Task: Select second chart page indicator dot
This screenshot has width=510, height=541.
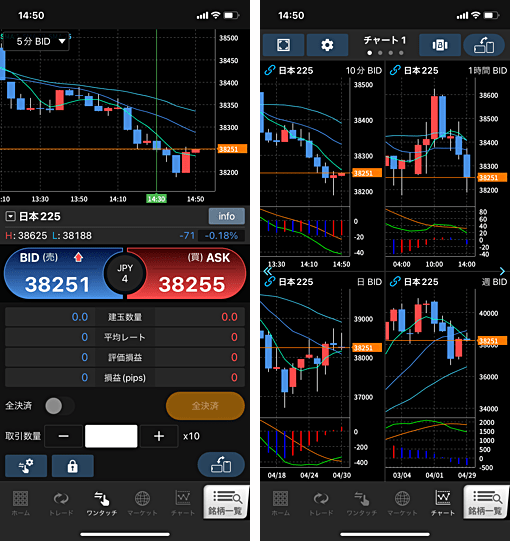Action: (380, 53)
